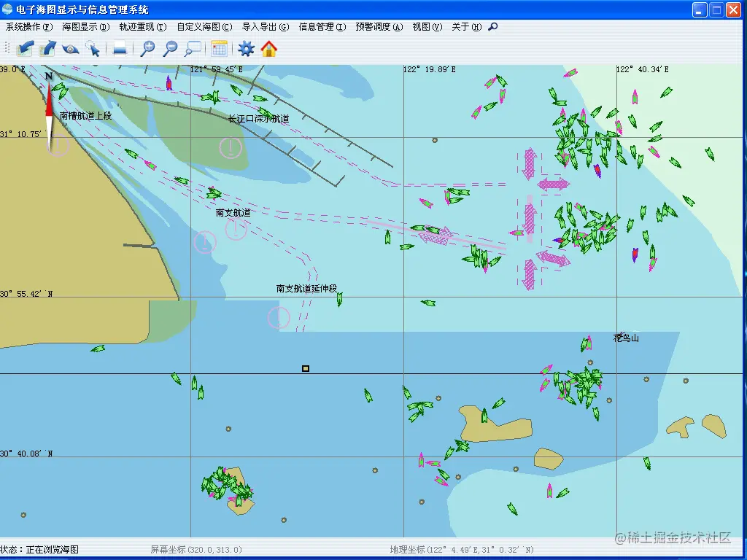747x560 pixels.
Task: Open the calendar grid icon
Action: point(219,49)
